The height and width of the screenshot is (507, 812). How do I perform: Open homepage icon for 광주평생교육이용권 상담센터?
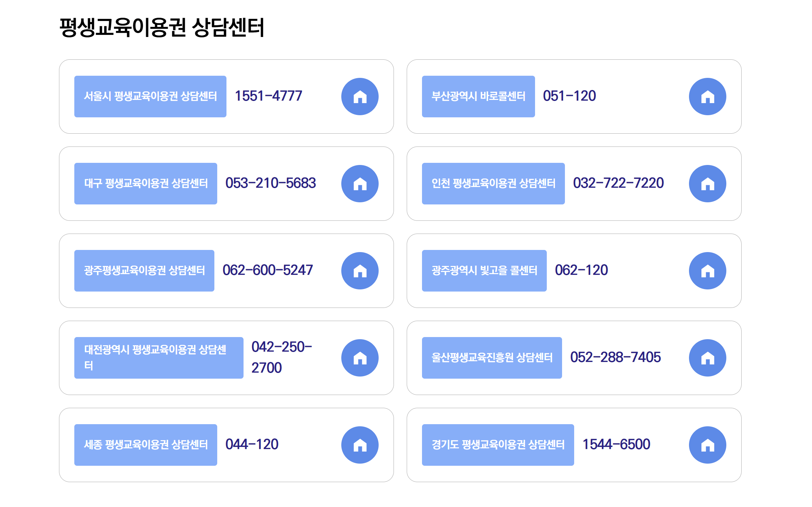tap(360, 271)
